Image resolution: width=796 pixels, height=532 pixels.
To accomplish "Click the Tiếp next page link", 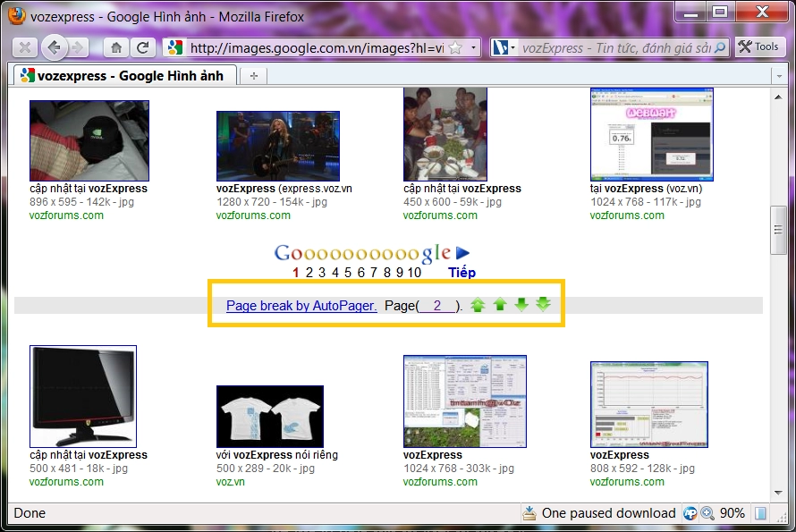I will click(462, 273).
